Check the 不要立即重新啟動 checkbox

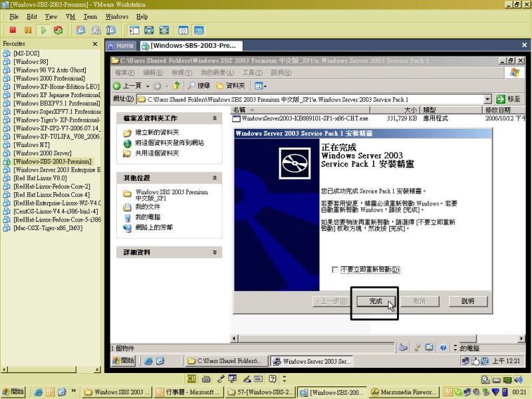[335, 269]
